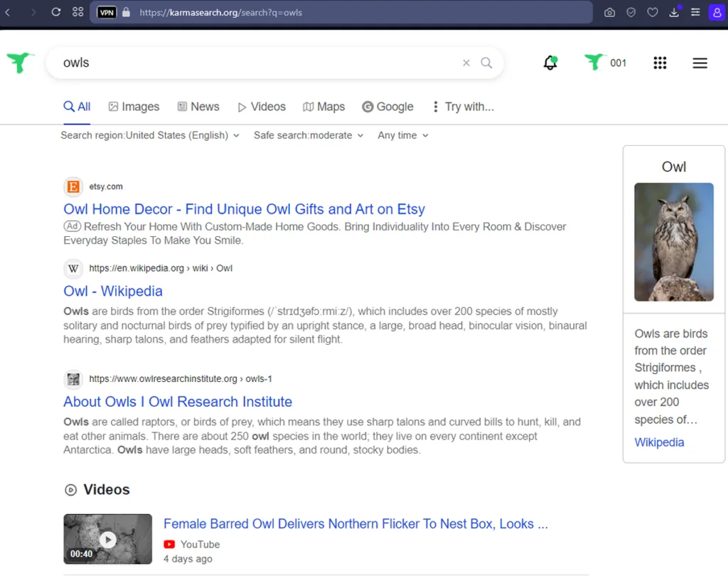Image resolution: width=728 pixels, height=581 pixels.
Task: Play the Barred Owl video thumbnail
Action: click(x=108, y=539)
